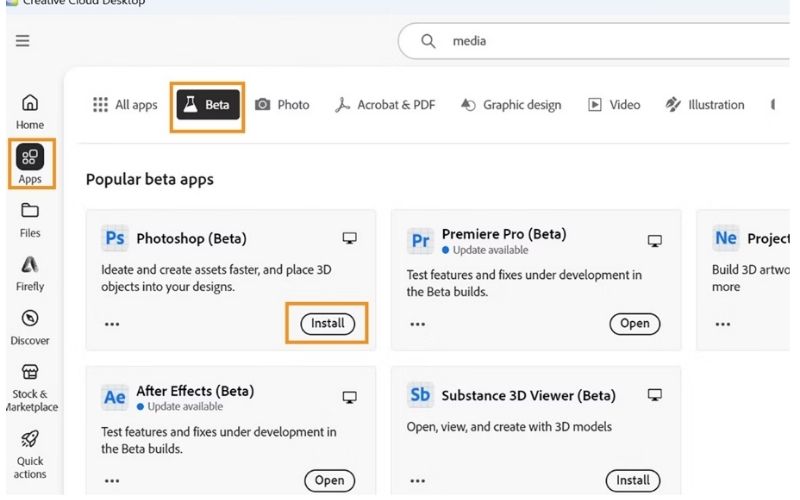Click the Ps Photoshop app icon
Screen dimensions: 800x500
pyautogui.click(x=115, y=238)
